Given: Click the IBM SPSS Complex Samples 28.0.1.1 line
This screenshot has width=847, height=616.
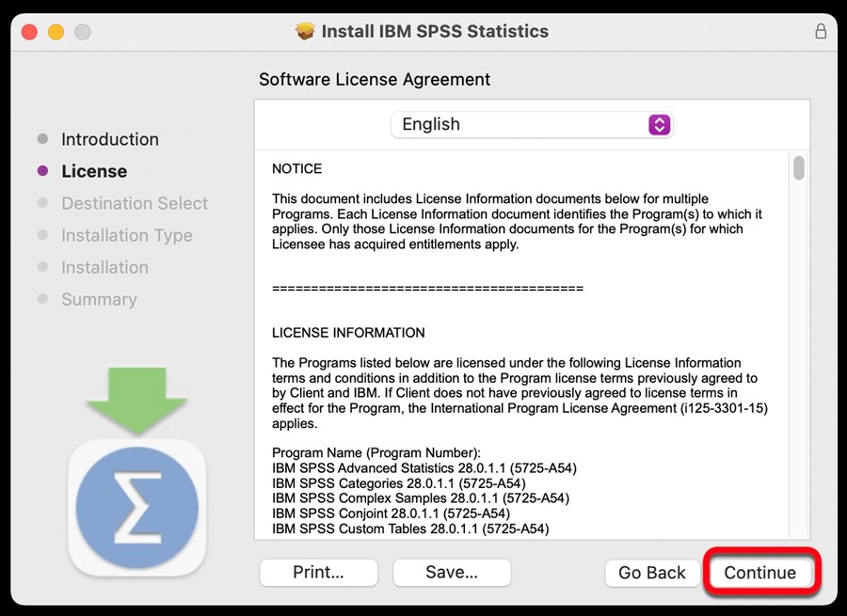Looking at the screenshot, I should point(421,498).
